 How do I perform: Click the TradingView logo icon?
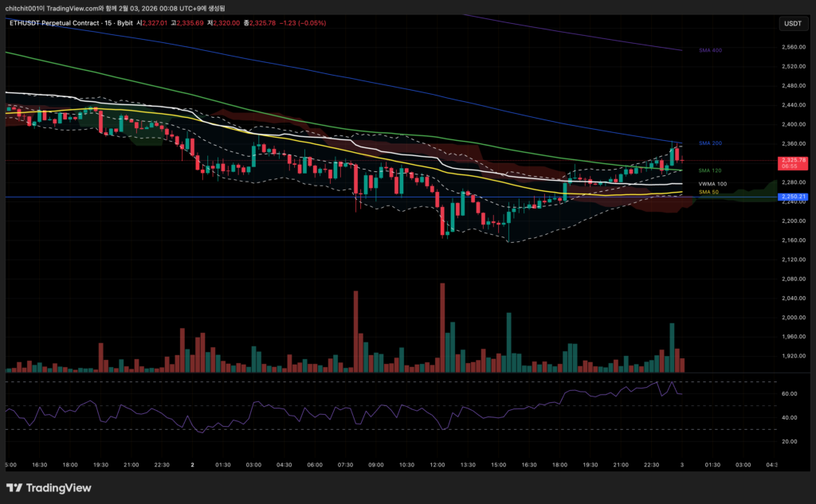(x=14, y=488)
